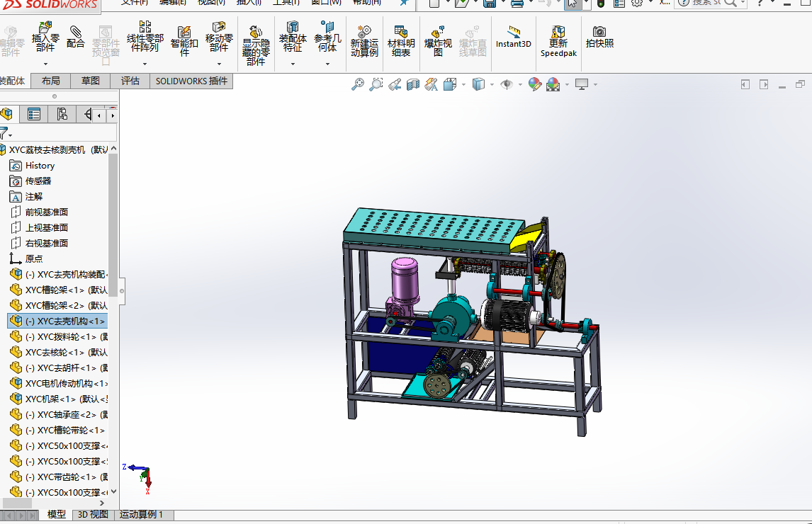This screenshot has width=812, height=524.
Task: Open the SOLIDWORKS 插件 tab
Action: click(x=191, y=81)
